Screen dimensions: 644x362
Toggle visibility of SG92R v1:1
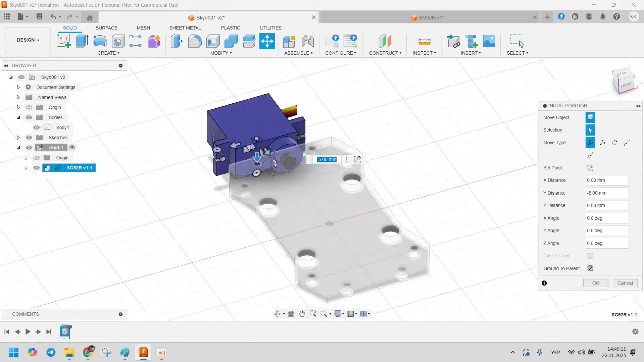click(x=37, y=168)
